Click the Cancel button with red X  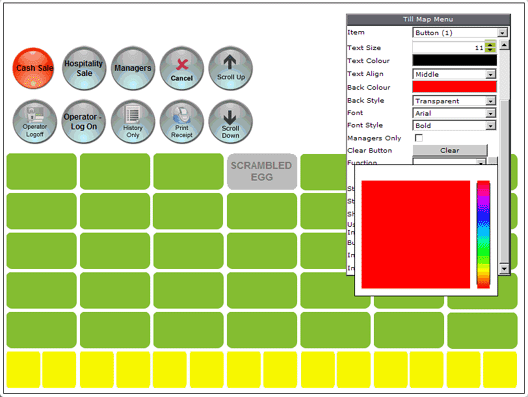pos(182,68)
